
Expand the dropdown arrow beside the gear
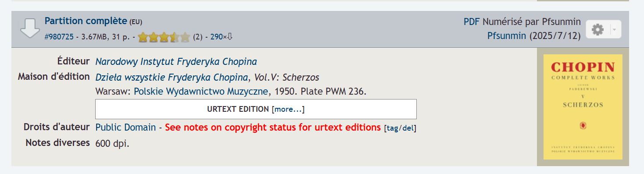[614, 29]
